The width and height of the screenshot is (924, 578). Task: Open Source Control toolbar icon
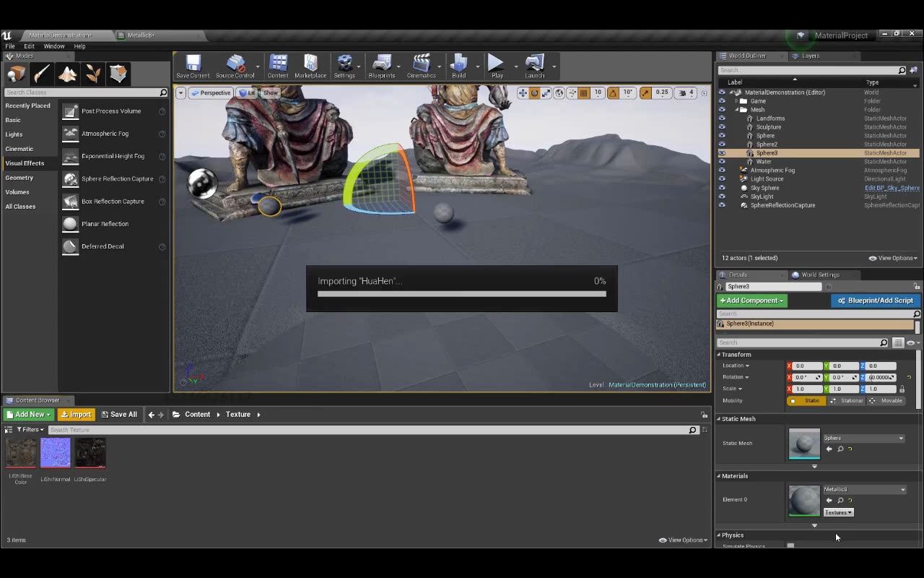(x=235, y=66)
